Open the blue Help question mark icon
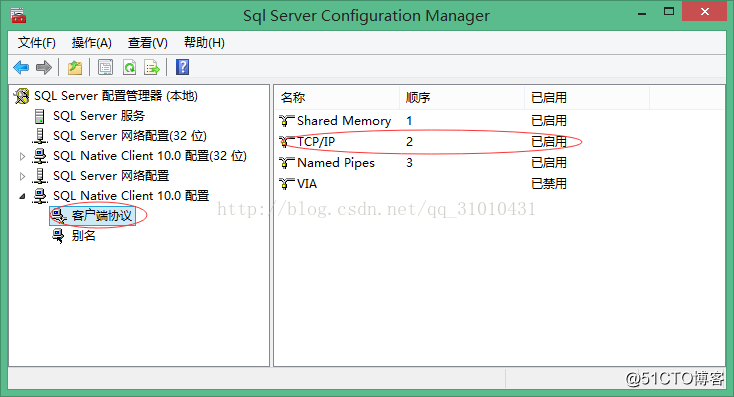The height and width of the screenshot is (397, 734). coord(183,67)
